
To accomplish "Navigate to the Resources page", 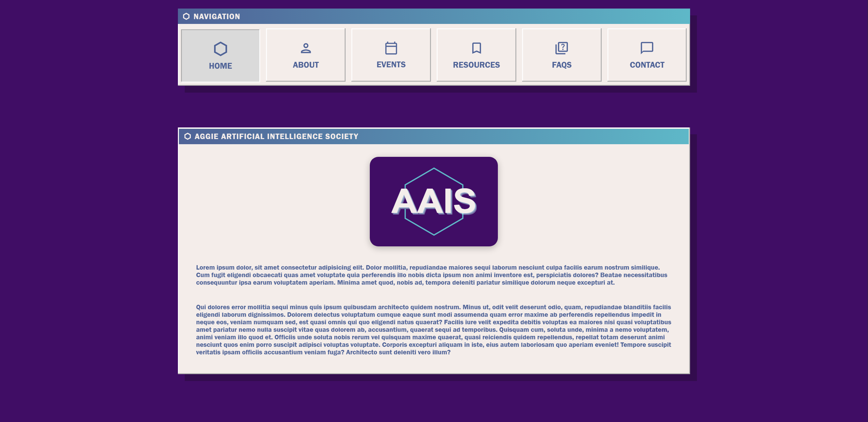I will coord(476,55).
